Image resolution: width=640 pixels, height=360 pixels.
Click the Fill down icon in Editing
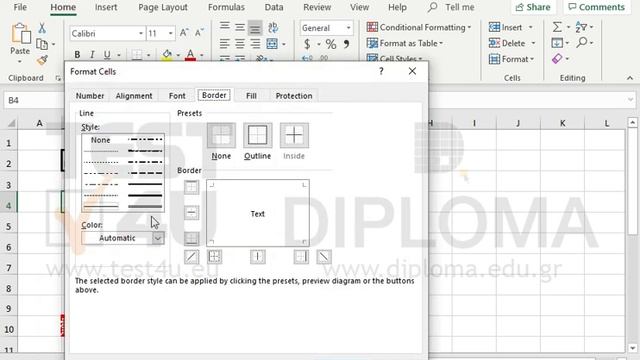(x=557, y=43)
